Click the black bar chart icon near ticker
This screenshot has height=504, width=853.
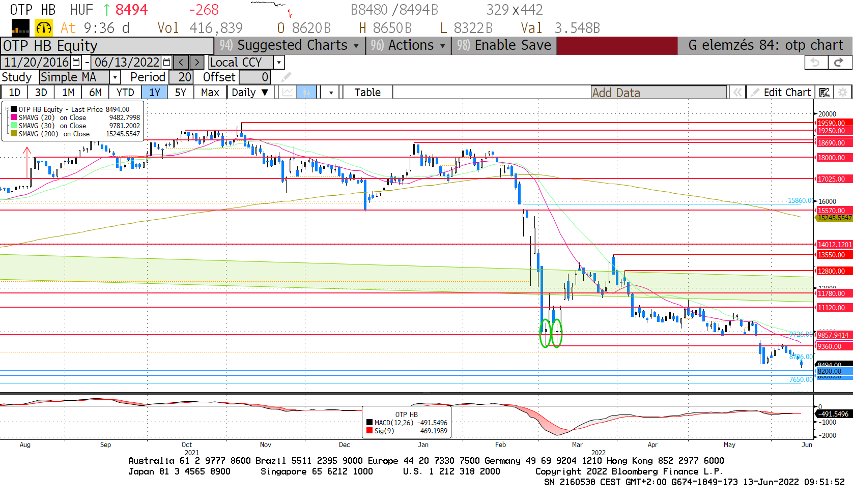(x=20, y=27)
